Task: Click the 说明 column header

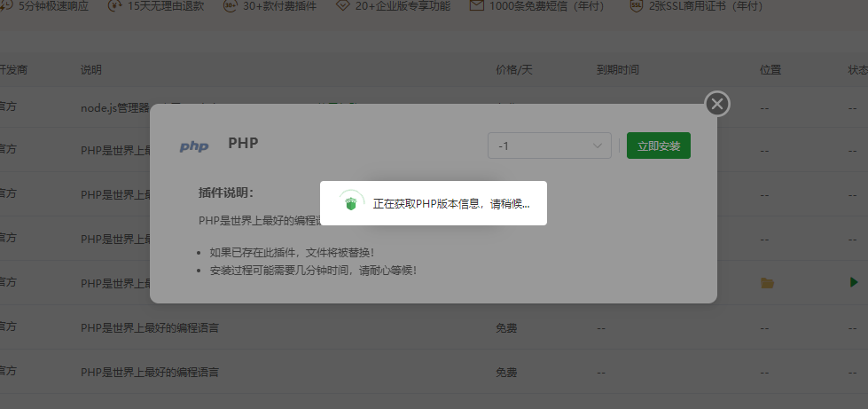Action: [x=91, y=70]
